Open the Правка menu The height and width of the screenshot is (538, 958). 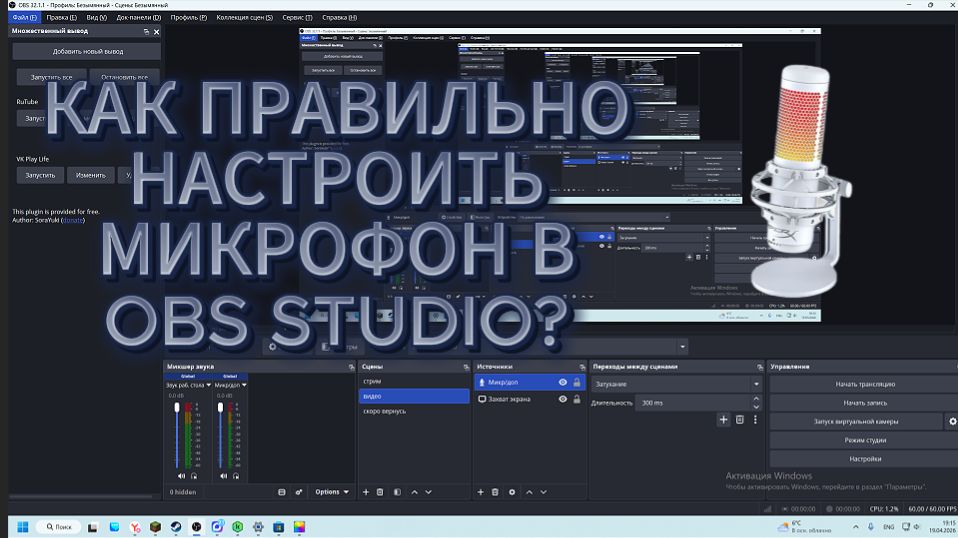tap(61, 18)
